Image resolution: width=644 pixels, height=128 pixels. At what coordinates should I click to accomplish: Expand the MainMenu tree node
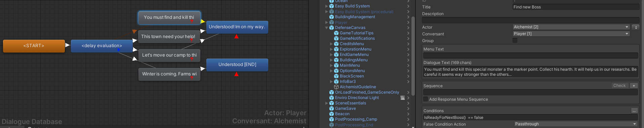click(331, 65)
